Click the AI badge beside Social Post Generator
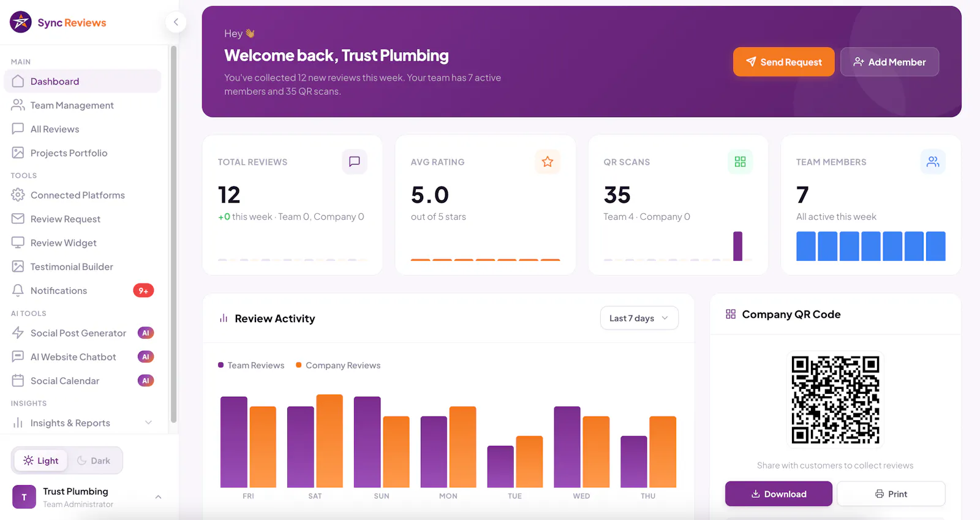The height and width of the screenshot is (520, 980). pos(146,333)
